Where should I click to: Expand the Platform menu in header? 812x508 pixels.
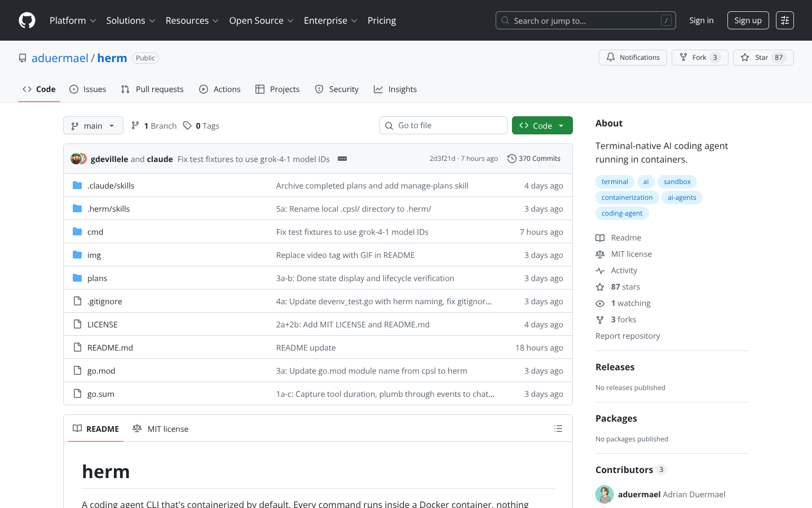click(x=73, y=20)
